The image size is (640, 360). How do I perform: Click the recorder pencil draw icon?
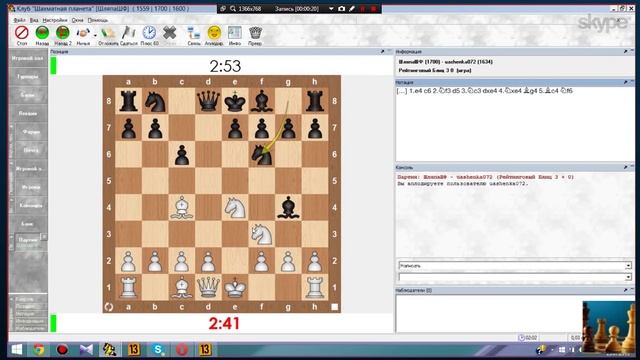click(x=352, y=9)
